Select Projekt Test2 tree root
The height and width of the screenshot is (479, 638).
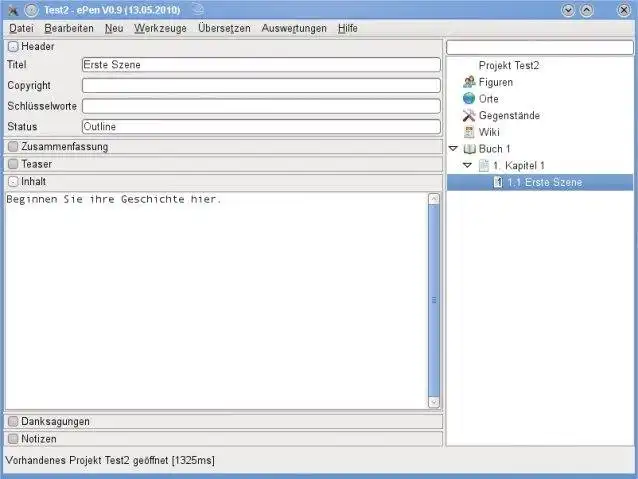point(509,65)
